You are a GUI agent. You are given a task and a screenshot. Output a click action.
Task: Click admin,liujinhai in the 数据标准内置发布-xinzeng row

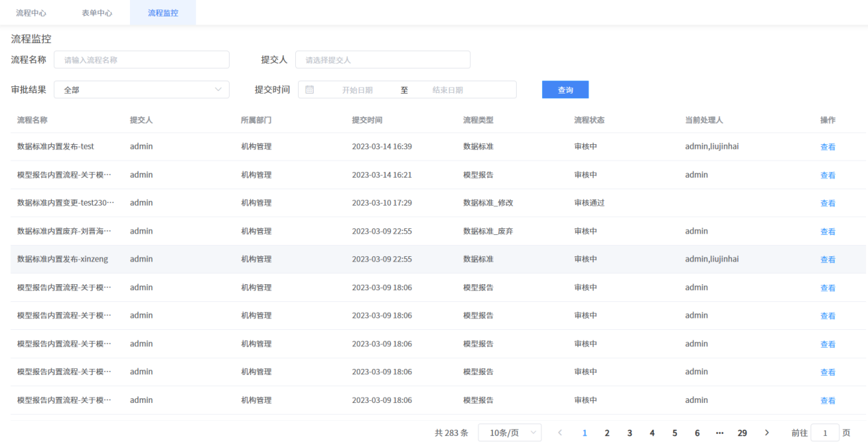(712, 259)
